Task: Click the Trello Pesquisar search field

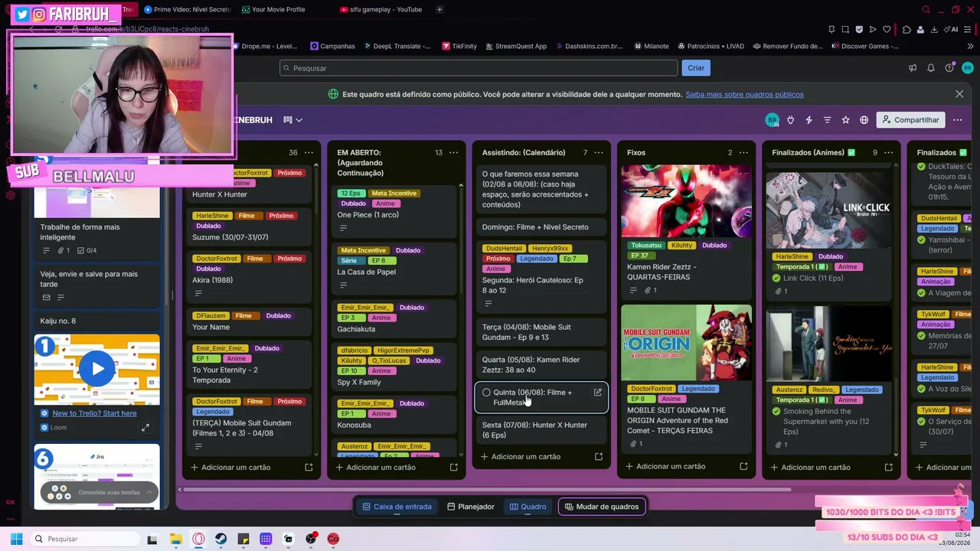Action: (x=479, y=68)
